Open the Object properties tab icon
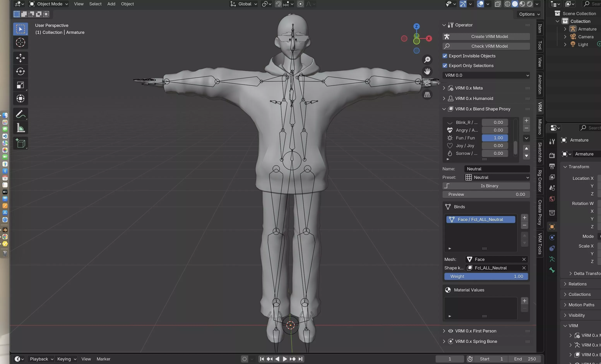 pos(552,227)
